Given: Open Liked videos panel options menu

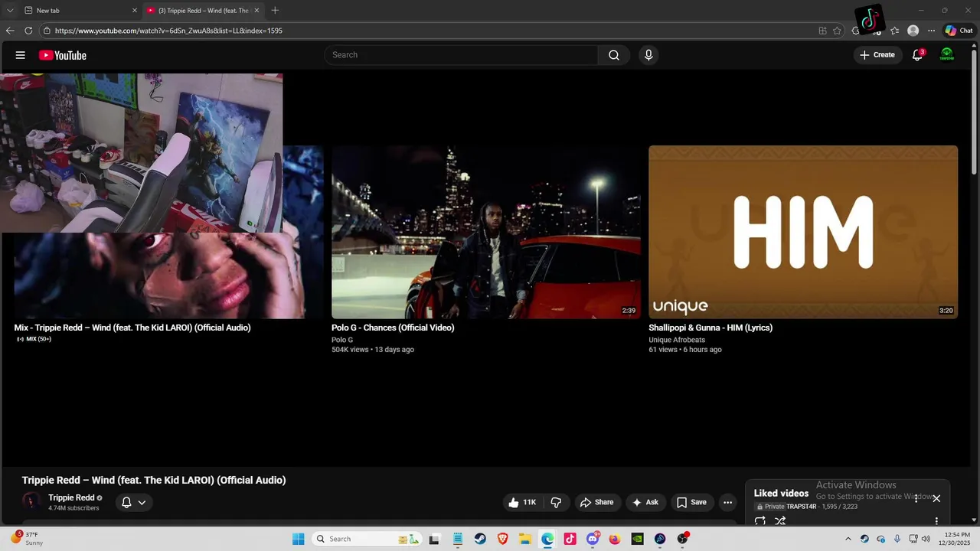Looking at the screenshot, I should [x=916, y=498].
